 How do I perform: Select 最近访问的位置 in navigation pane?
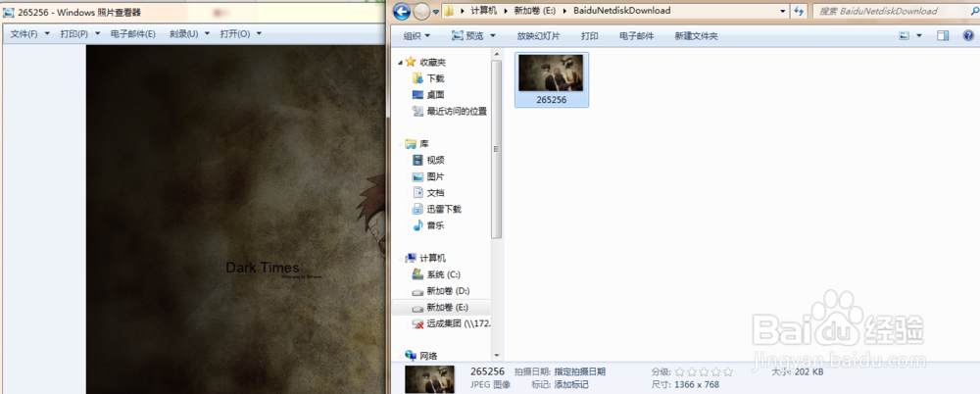(457, 112)
